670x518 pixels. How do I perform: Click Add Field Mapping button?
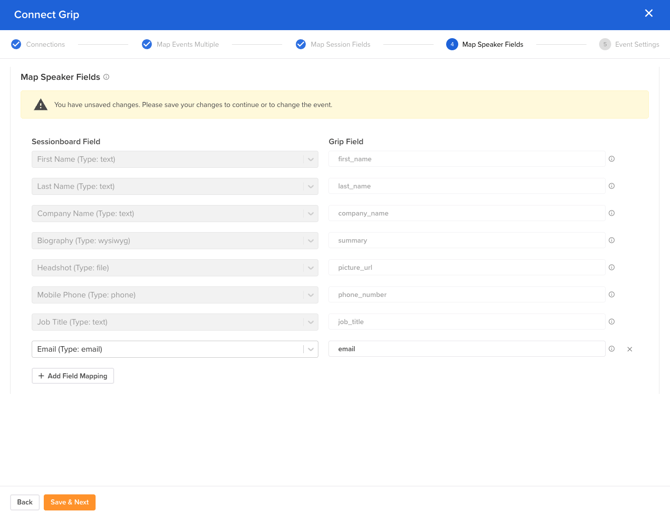(x=73, y=376)
